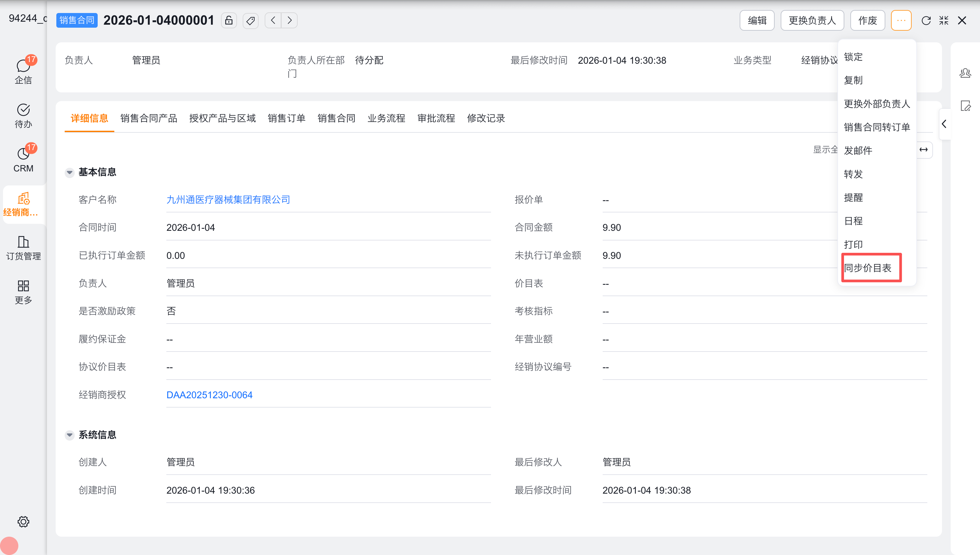980x555 pixels.
Task: Expand right side panel chevron
Action: [x=944, y=124]
